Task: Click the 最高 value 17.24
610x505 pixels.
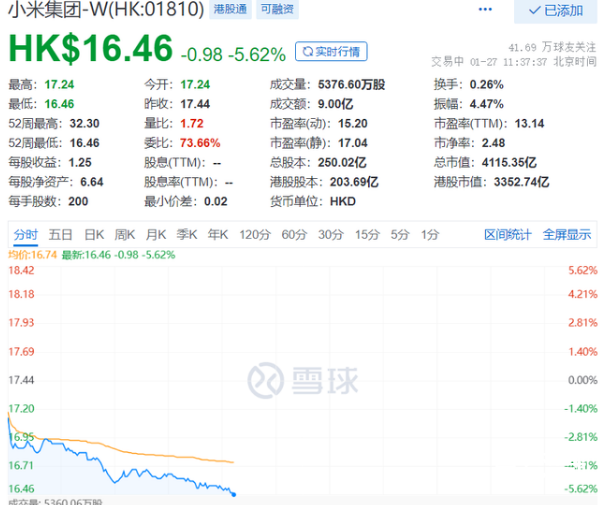Action: coord(59,84)
